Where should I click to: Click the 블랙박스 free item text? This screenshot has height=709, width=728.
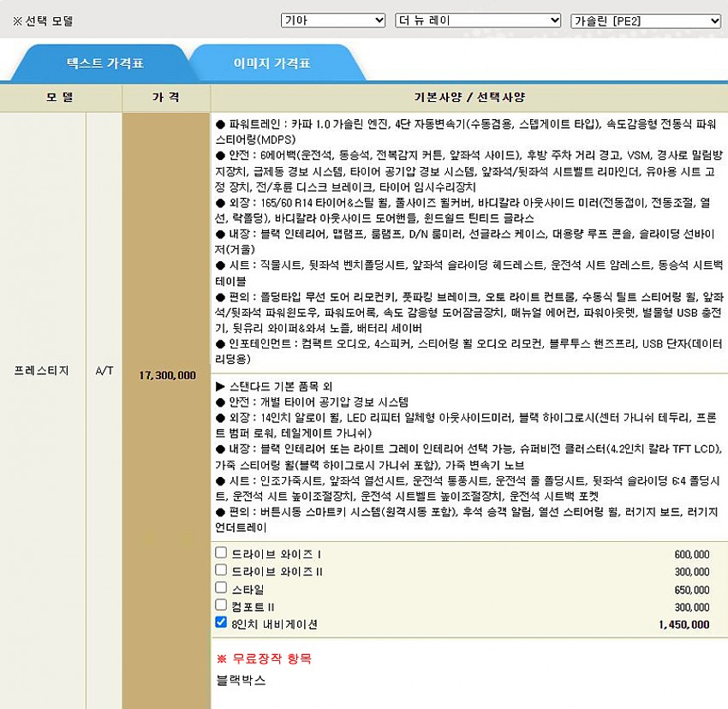242,680
